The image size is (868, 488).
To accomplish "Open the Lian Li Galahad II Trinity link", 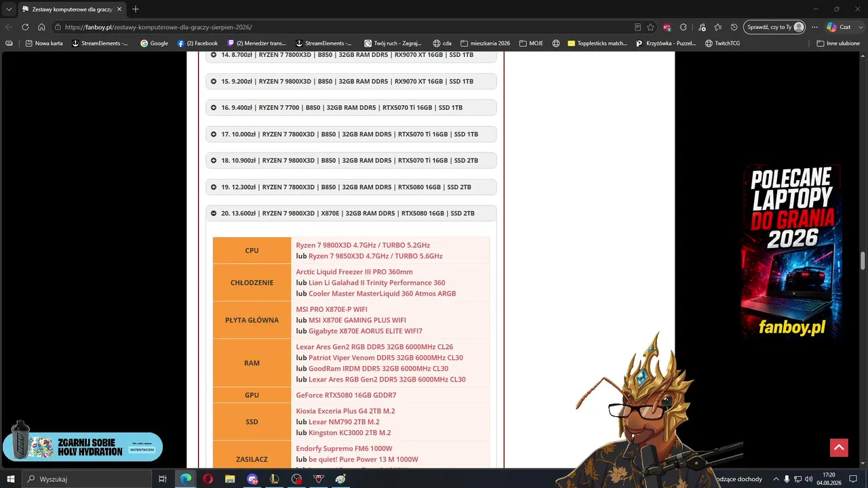I will [377, 283].
